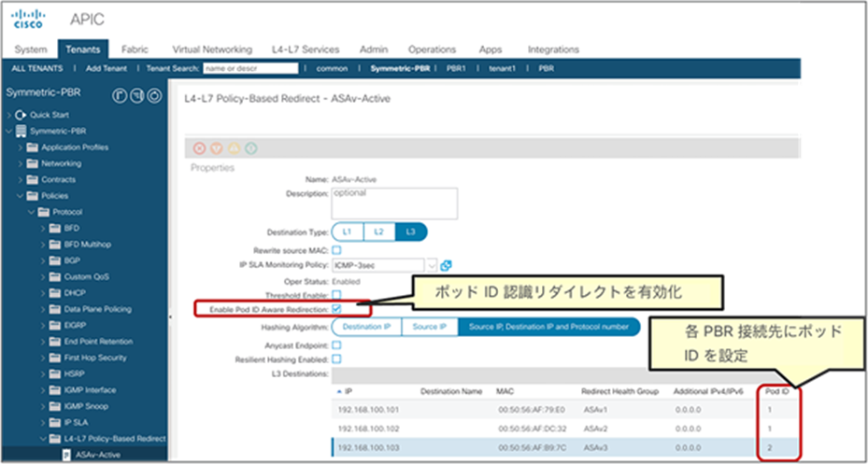The image size is (868, 464).
Task: Click the orange major fault icon
Action: click(x=217, y=148)
